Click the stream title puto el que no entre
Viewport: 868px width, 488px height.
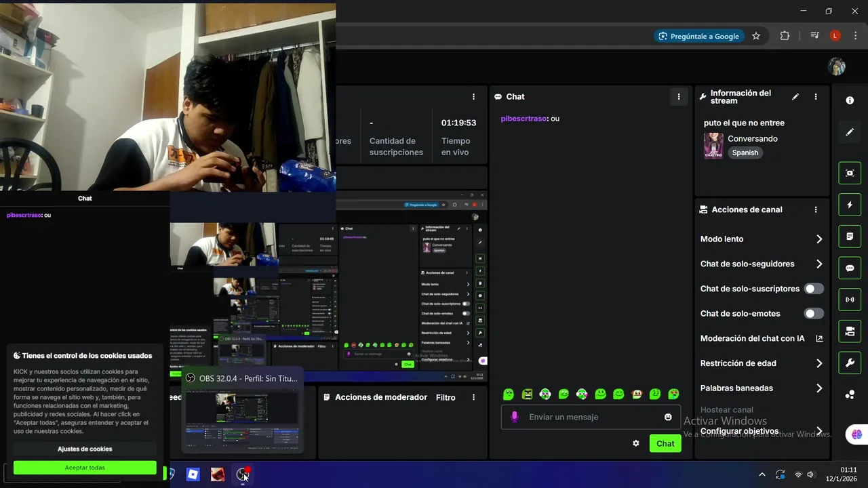744,123
